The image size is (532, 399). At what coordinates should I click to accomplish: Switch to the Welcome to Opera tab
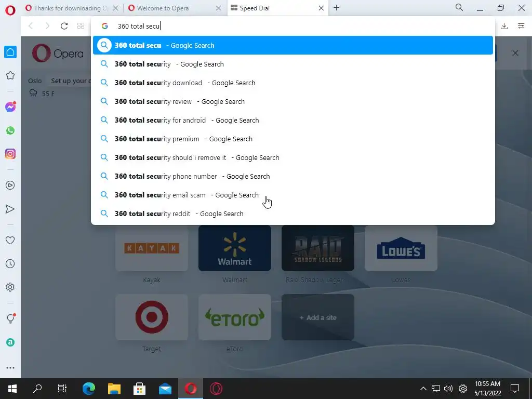(x=175, y=8)
